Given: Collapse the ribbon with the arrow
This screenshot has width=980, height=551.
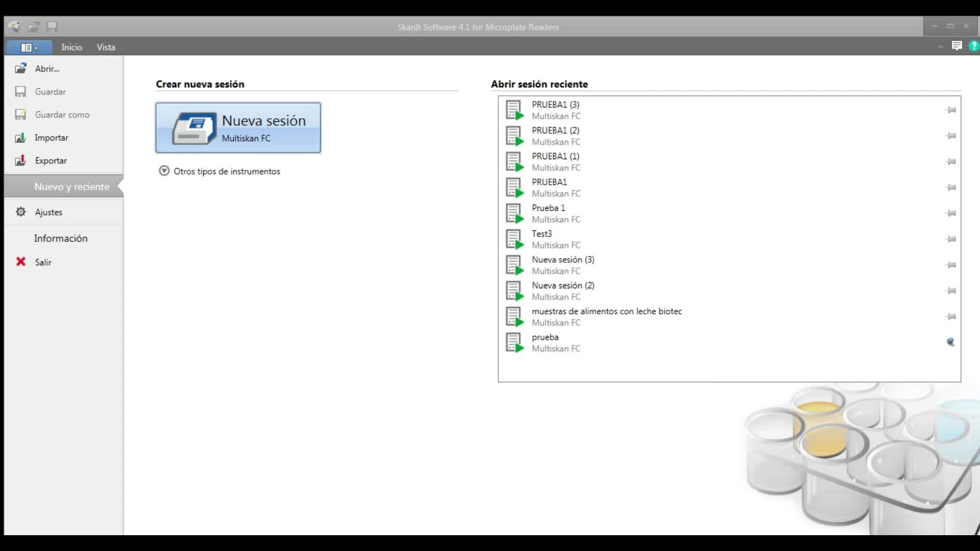Looking at the screenshot, I should [940, 47].
